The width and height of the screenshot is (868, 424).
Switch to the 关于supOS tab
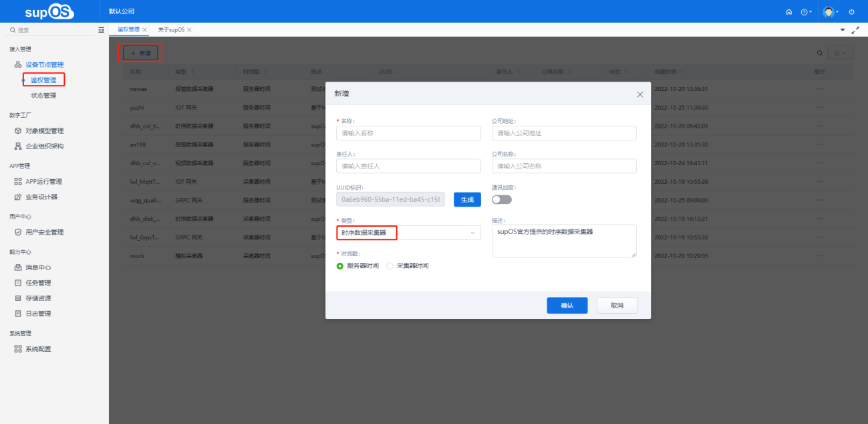click(171, 30)
